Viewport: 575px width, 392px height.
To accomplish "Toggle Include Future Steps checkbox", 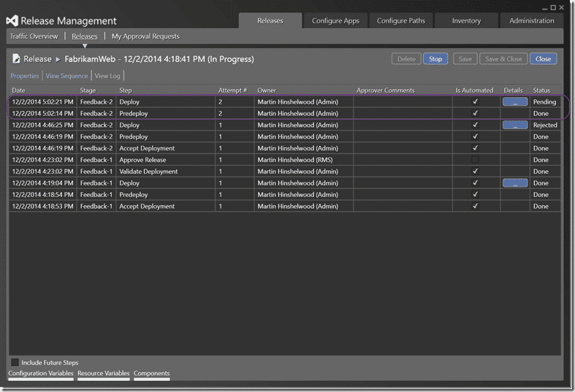I will coord(15,362).
